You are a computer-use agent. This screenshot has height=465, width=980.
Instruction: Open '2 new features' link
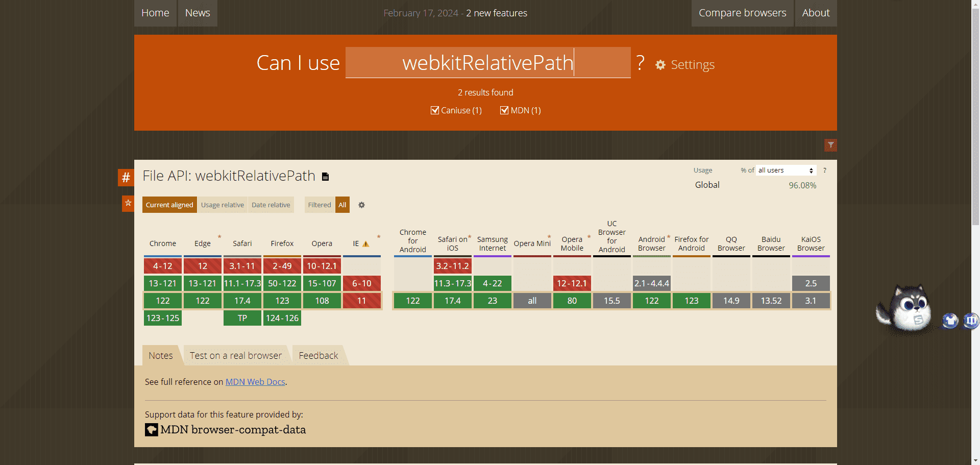[497, 13]
